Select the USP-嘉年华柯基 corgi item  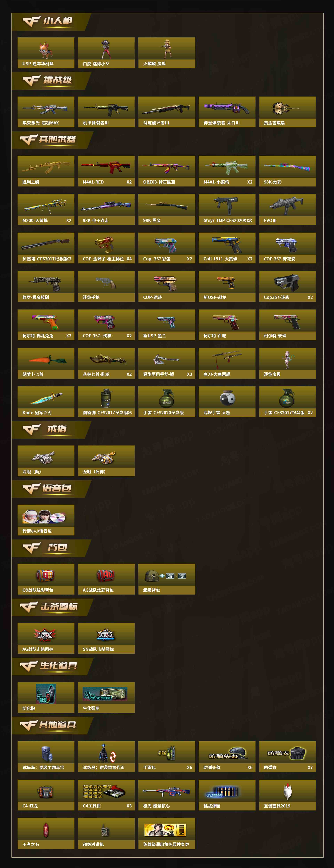pyautogui.click(x=46, y=53)
